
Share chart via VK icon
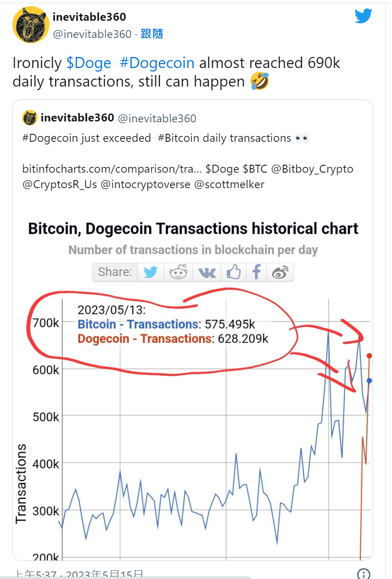pos(207,272)
